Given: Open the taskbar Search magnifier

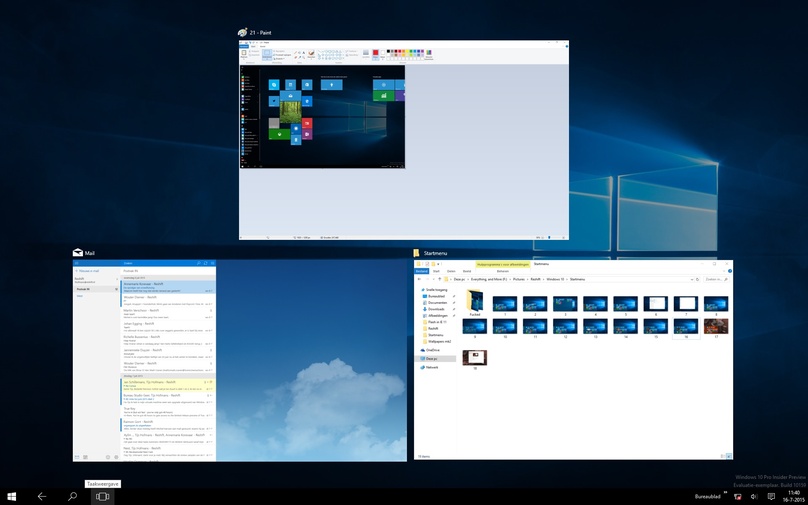Looking at the screenshot, I should point(73,496).
